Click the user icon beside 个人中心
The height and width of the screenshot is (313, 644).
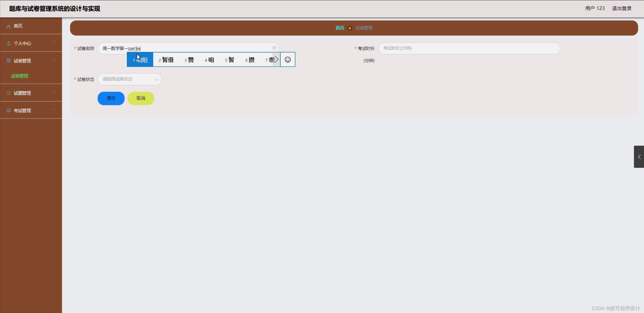point(9,43)
